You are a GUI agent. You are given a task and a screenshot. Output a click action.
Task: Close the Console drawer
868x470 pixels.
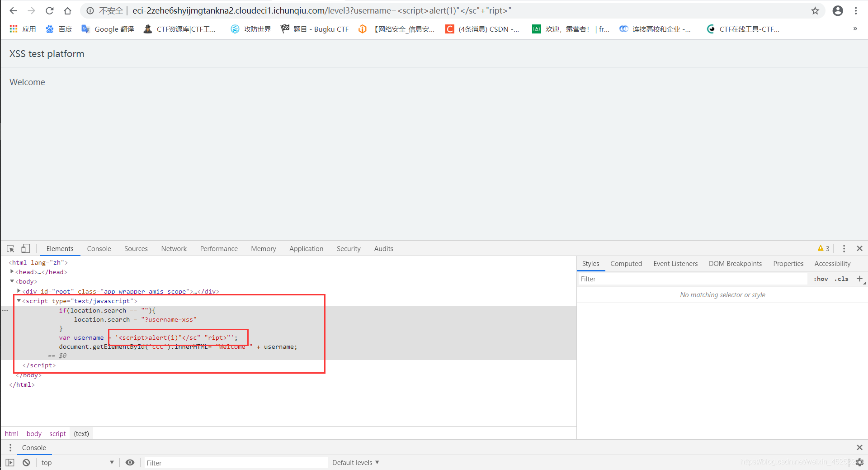pos(859,447)
